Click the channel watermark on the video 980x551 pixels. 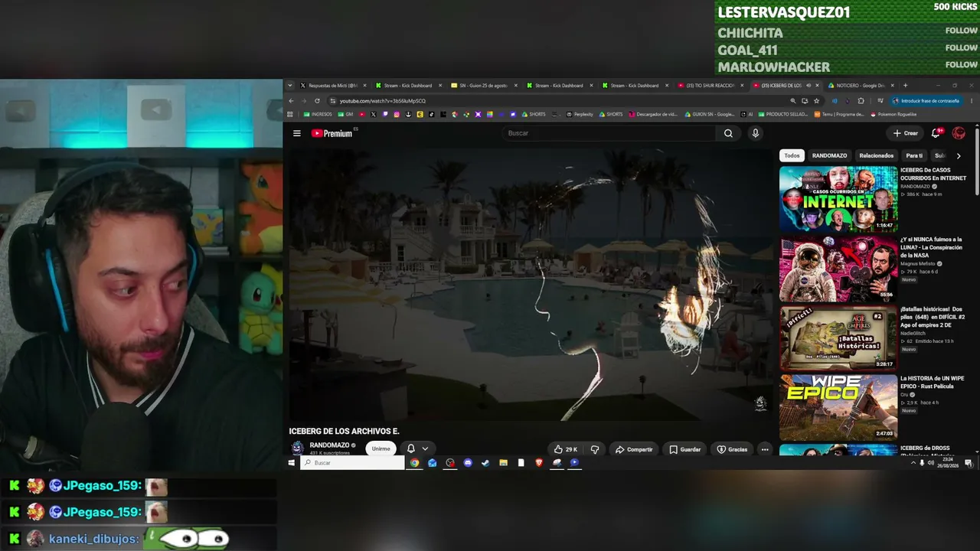pos(760,403)
